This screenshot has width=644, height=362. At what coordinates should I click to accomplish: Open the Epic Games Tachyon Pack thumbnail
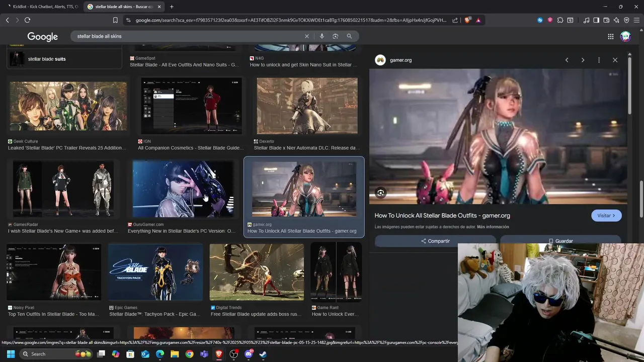155,272
